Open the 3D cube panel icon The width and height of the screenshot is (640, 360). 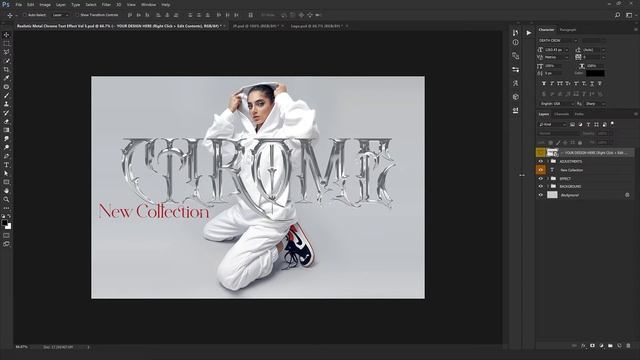[516, 97]
